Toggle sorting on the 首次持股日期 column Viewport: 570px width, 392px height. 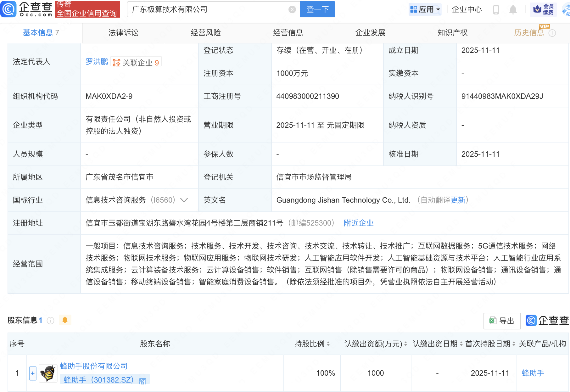[x=514, y=344]
